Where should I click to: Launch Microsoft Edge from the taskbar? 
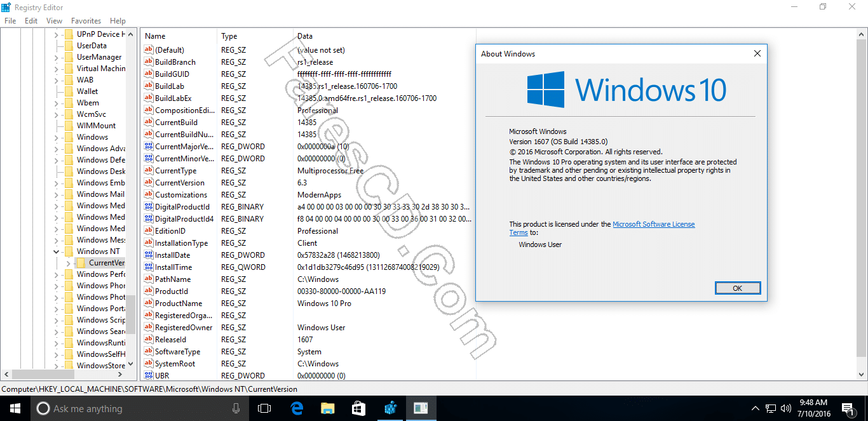click(296, 408)
